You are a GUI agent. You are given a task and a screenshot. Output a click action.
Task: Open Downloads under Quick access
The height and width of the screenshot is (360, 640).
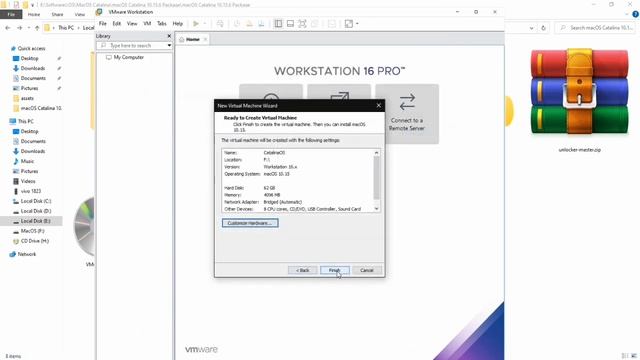tap(33, 68)
